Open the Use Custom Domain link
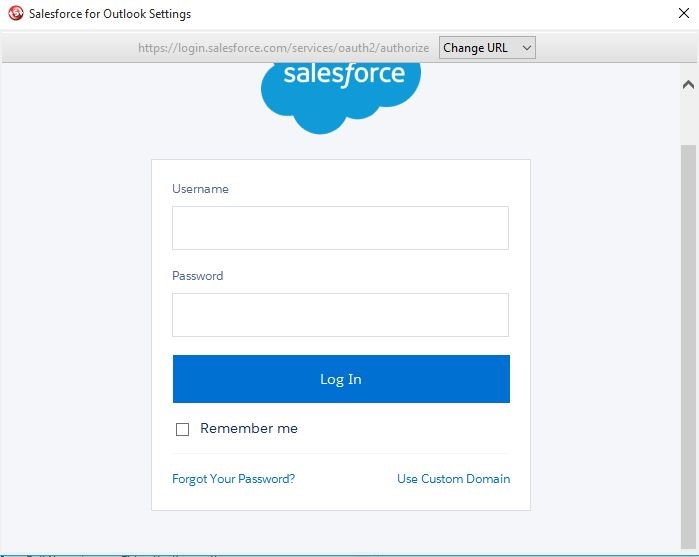Screen dimensions: 699x557 pos(453,479)
